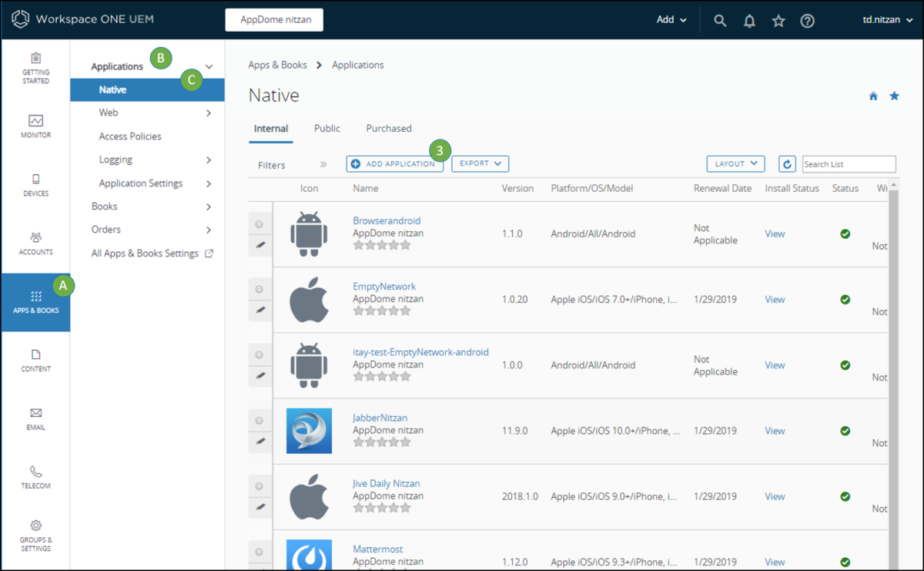Open the Monitor section in sidebar
The width and height of the screenshot is (924, 571).
(x=35, y=127)
